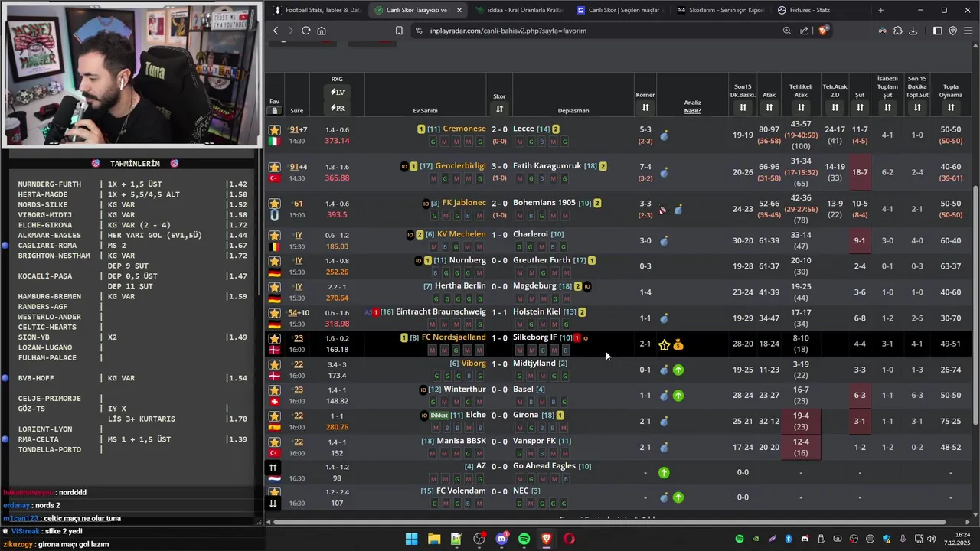Click double down-arrow button beside FC Volendam row
980x551 pixels.
point(273,504)
